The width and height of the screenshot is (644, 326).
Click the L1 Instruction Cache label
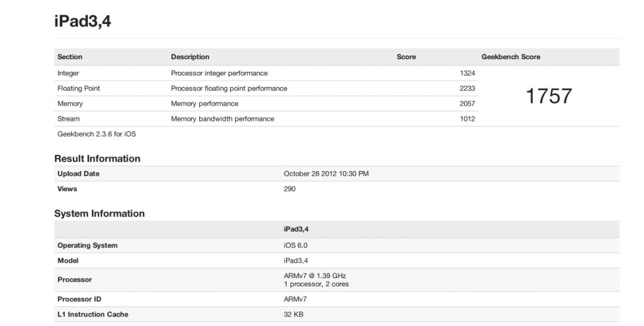(93, 315)
